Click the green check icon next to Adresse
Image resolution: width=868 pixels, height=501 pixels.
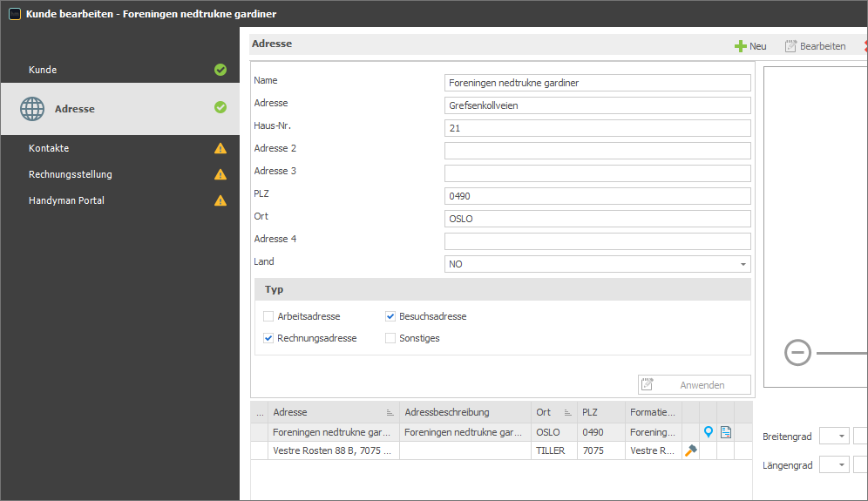click(x=220, y=107)
